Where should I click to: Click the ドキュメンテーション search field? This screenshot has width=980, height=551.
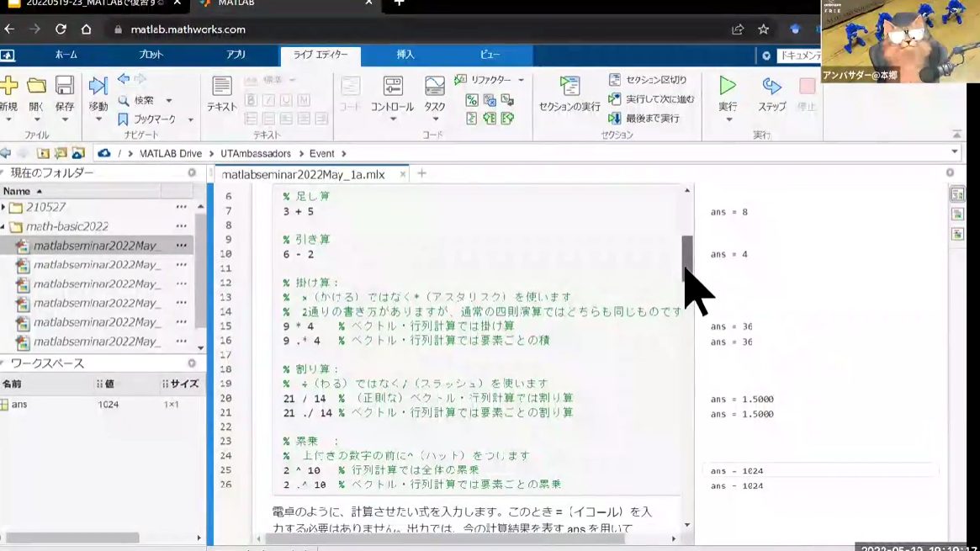click(x=800, y=56)
